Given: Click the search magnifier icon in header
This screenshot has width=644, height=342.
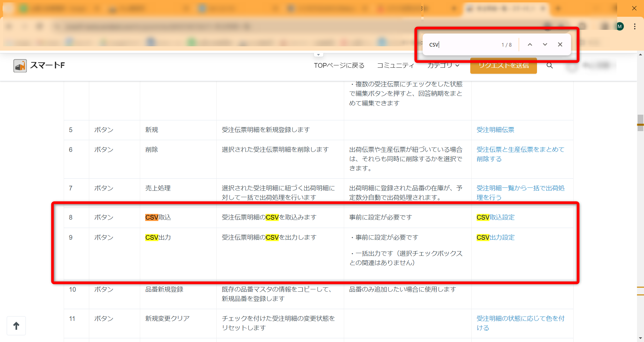Looking at the screenshot, I should [x=549, y=65].
